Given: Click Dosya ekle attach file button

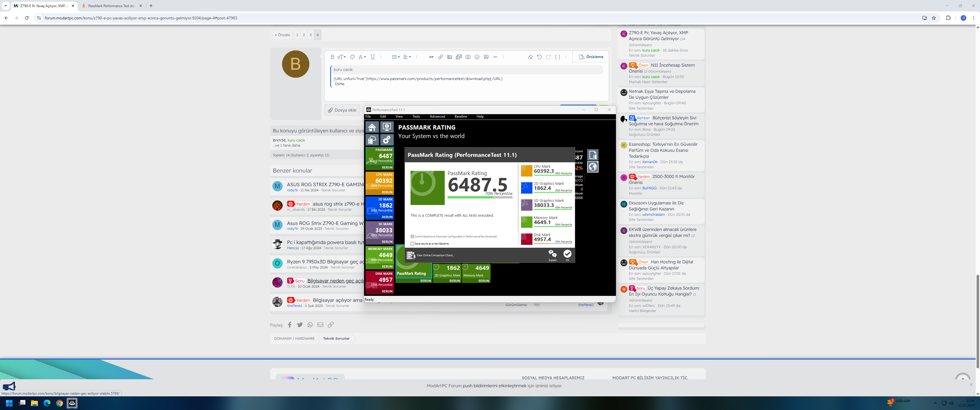Looking at the screenshot, I should click(x=342, y=110).
